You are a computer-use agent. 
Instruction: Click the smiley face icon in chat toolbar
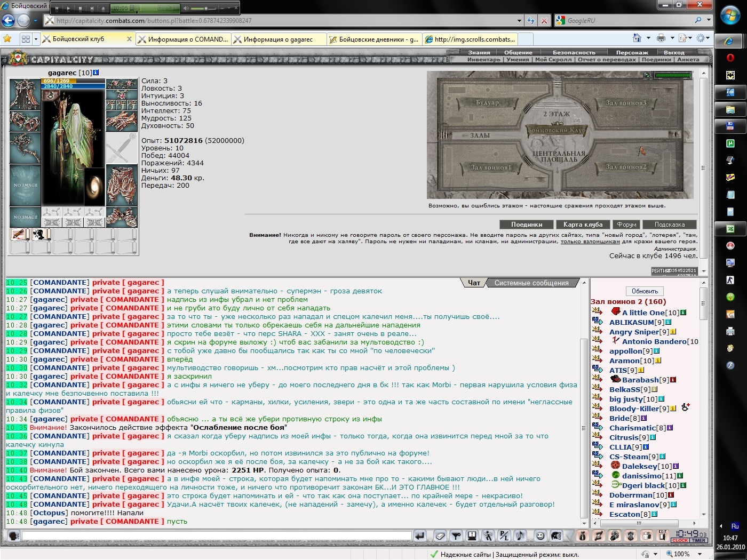[540, 535]
